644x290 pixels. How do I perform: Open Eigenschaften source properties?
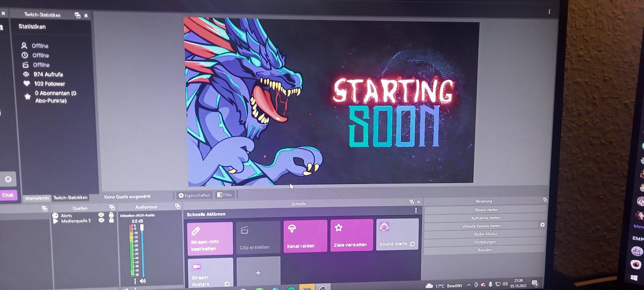point(194,195)
